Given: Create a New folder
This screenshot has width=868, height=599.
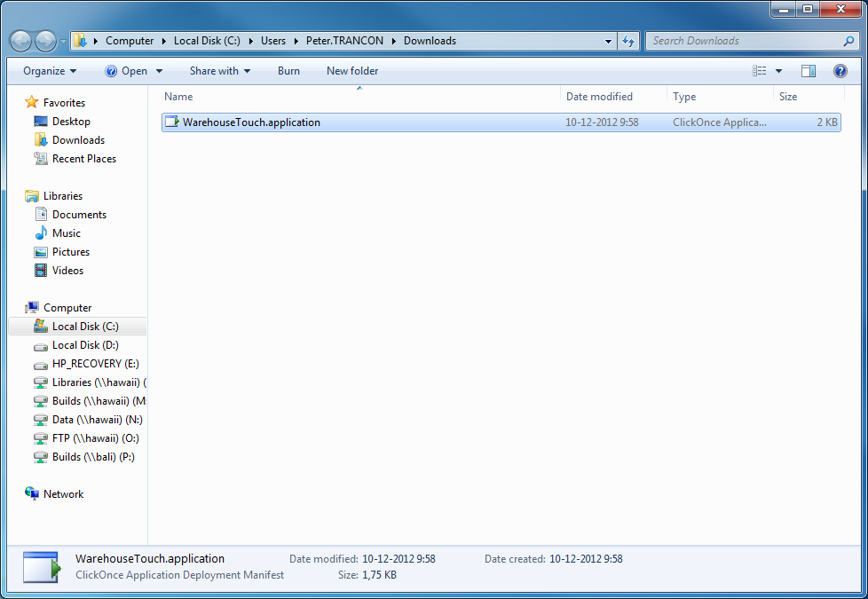Looking at the screenshot, I should pyautogui.click(x=351, y=71).
